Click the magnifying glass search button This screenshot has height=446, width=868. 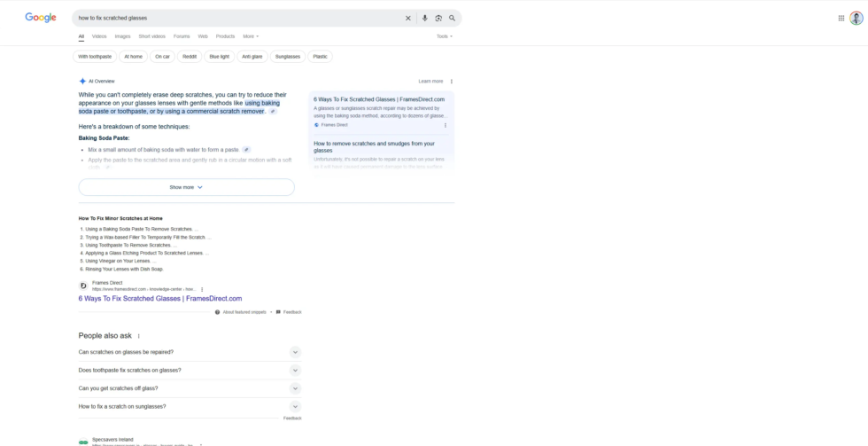(x=453, y=19)
